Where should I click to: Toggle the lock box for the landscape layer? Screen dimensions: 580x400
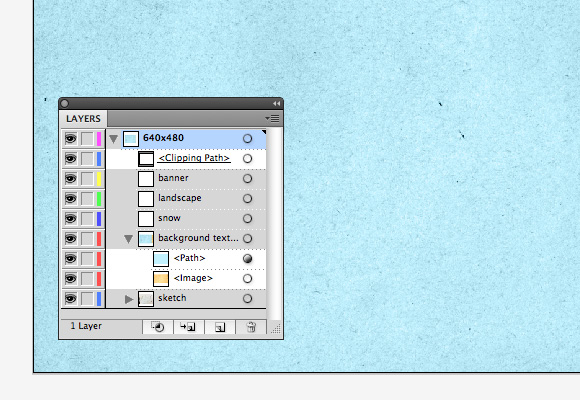tap(87, 199)
